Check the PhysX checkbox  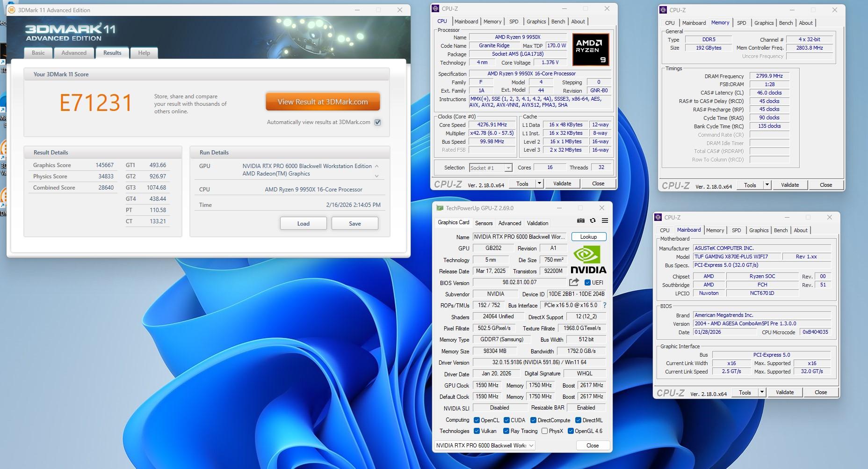pyautogui.click(x=544, y=431)
